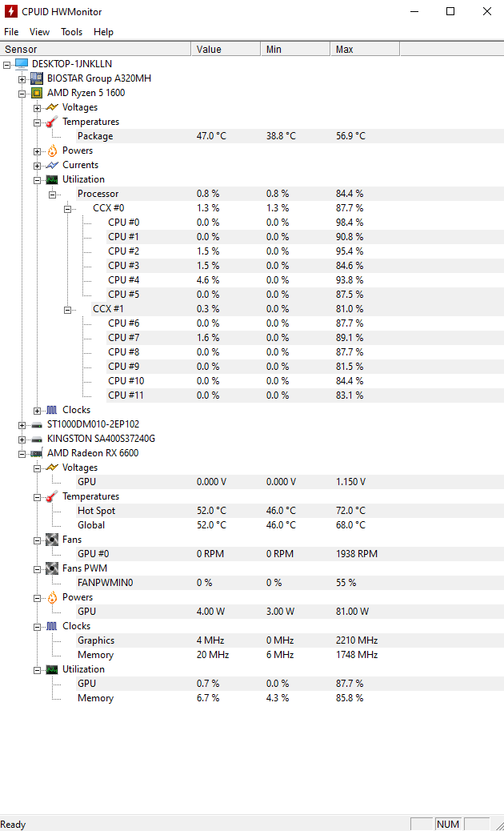Click the 1938 RPM max value
Viewport: 504px width, 831px height.
(357, 554)
